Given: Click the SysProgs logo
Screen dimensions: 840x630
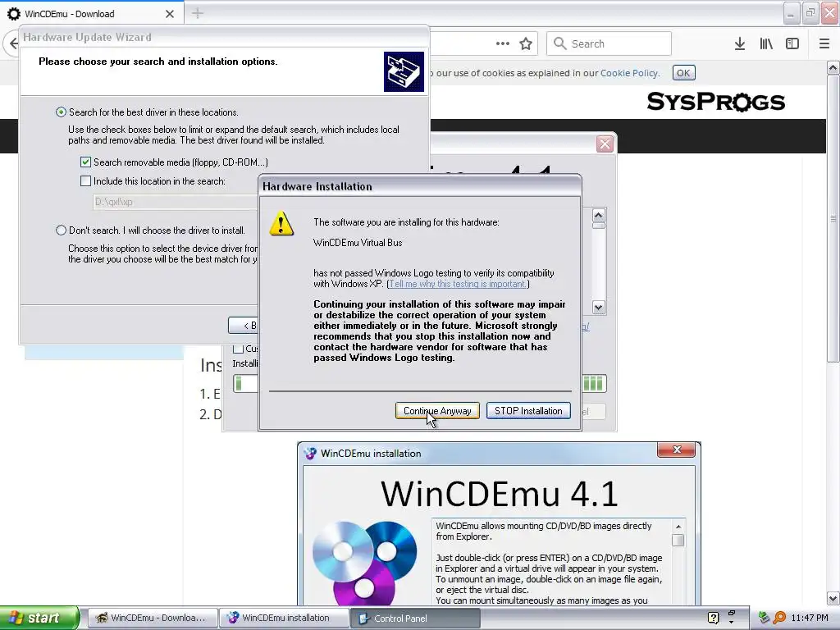Looking at the screenshot, I should pos(715,102).
